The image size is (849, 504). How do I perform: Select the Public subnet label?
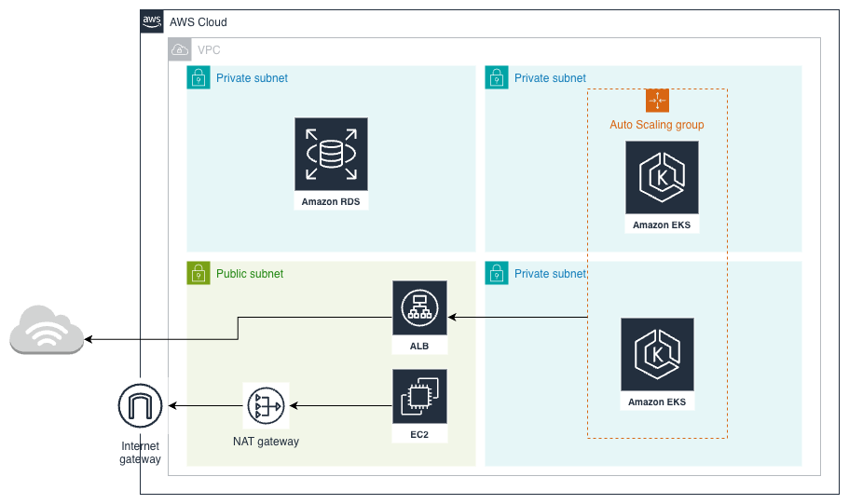pos(250,274)
